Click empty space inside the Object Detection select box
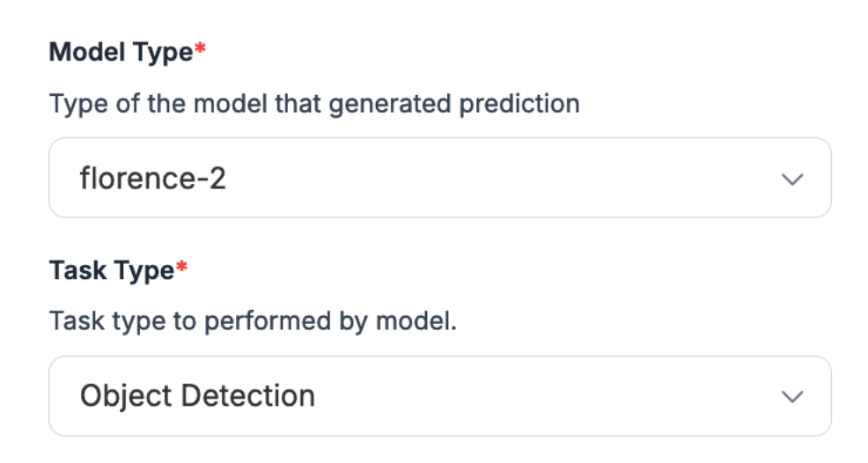 [x=546, y=396]
